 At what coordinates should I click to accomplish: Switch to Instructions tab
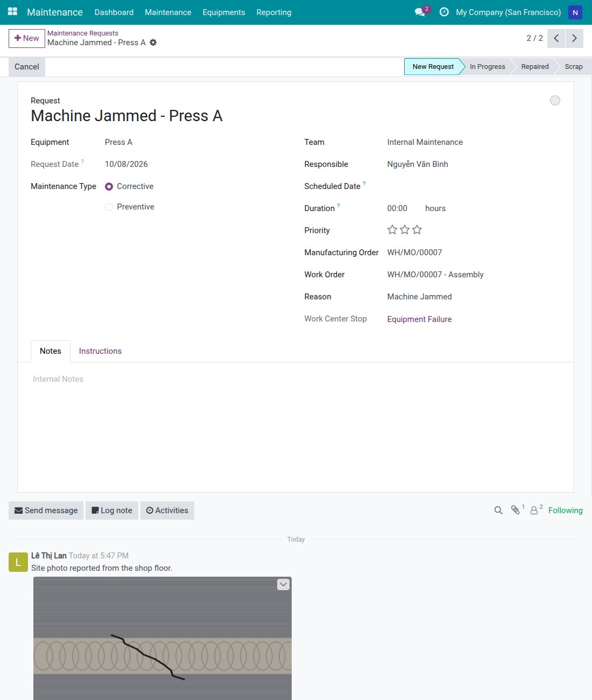[x=100, y=351]
